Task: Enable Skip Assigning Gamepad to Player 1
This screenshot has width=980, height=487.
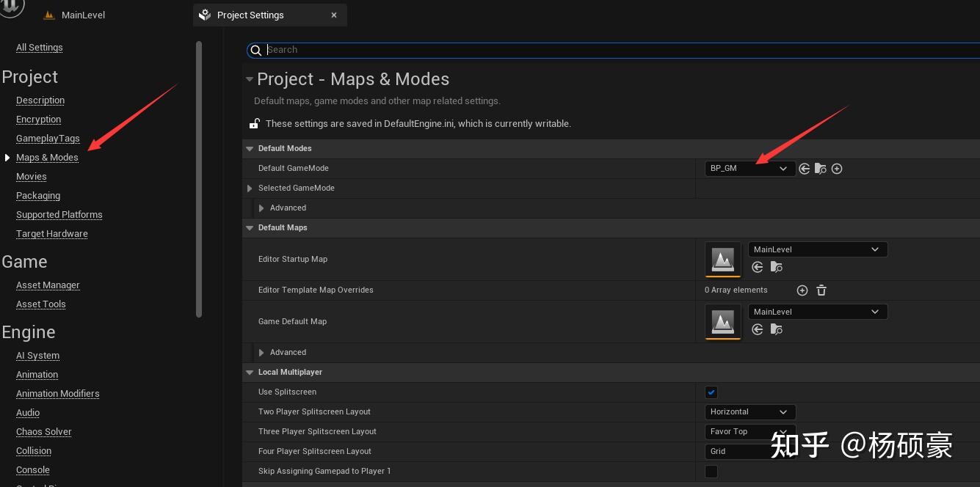Action: tap(711, 472)
